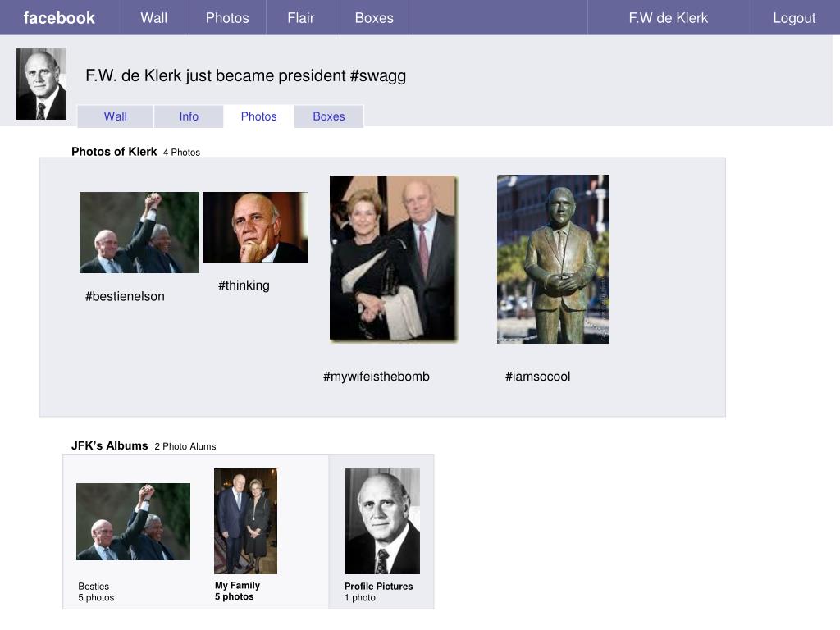This screenshot has width=840, height=630.
Task: Switch to the Wall profile tab
Action: (115, 116)
